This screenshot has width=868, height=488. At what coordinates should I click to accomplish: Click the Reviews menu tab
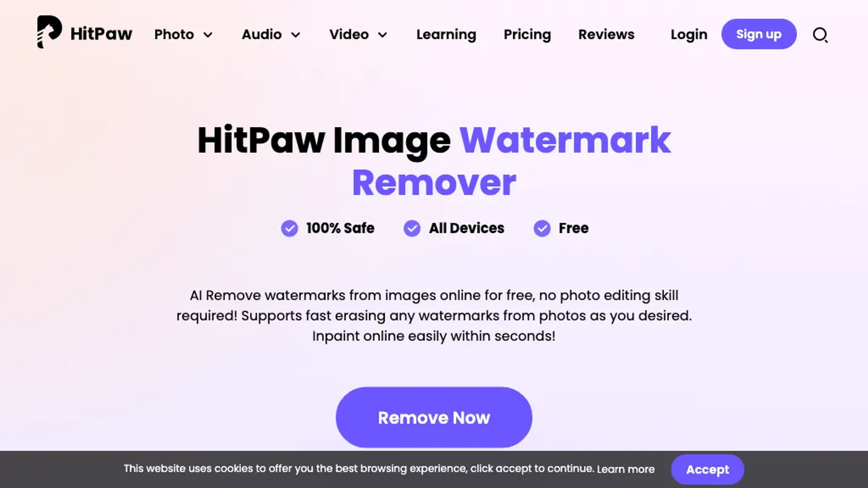pyautogui.click(x=606, y=34)
